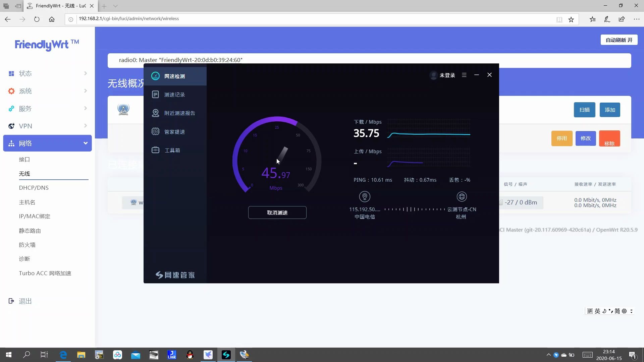
Task: Open File Explorer from taskbar
Action: click(81, 355)
